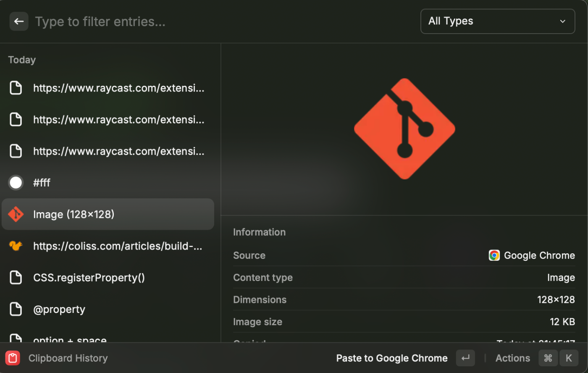
Task: Click the document icon of first raycast URL
Action: pyautogui.click(x=16, y=88)
